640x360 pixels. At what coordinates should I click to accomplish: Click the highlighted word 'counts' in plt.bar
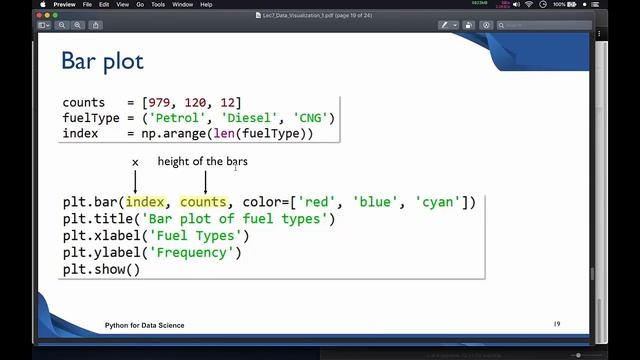(x=203, y=202)
